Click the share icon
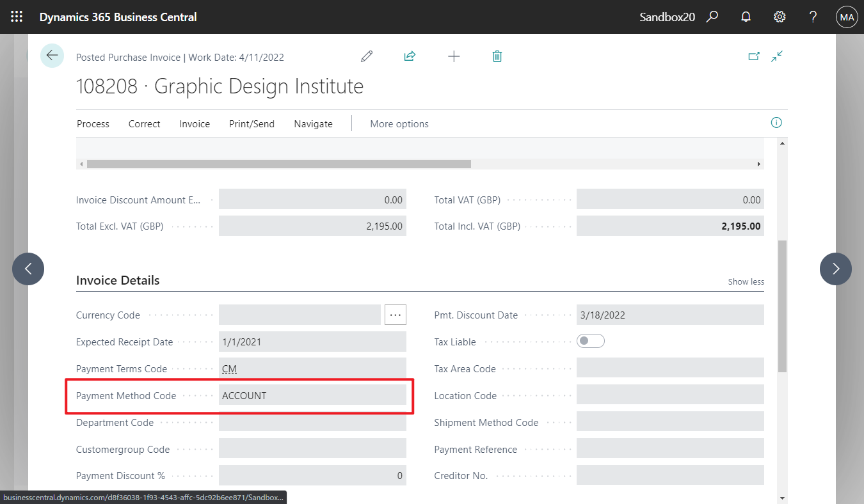 (410, 56)
